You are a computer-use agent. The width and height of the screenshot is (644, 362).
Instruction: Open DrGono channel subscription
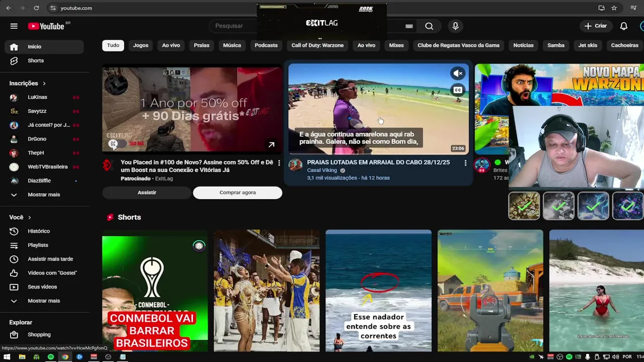[44, 139]
